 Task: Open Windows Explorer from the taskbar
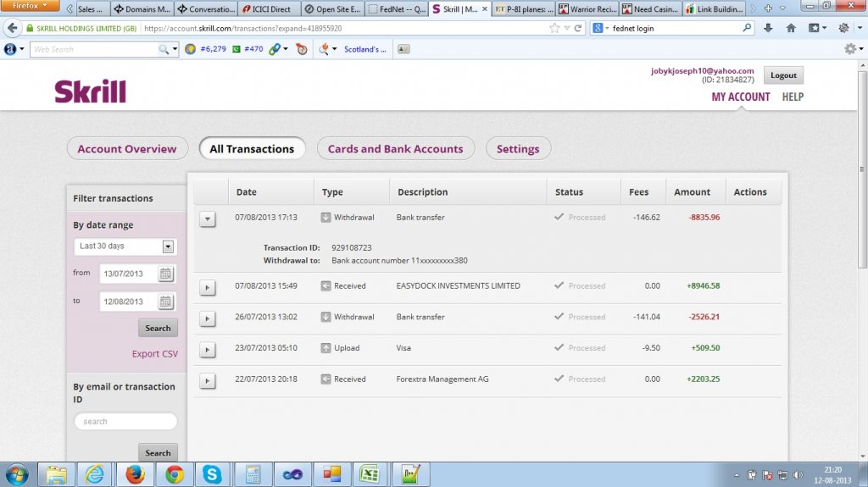56,475
